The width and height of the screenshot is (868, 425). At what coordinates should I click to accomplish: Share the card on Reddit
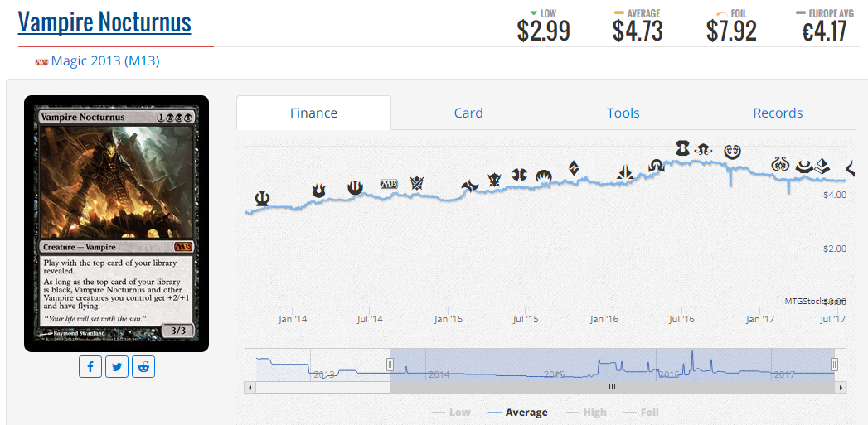coord(143,366)
